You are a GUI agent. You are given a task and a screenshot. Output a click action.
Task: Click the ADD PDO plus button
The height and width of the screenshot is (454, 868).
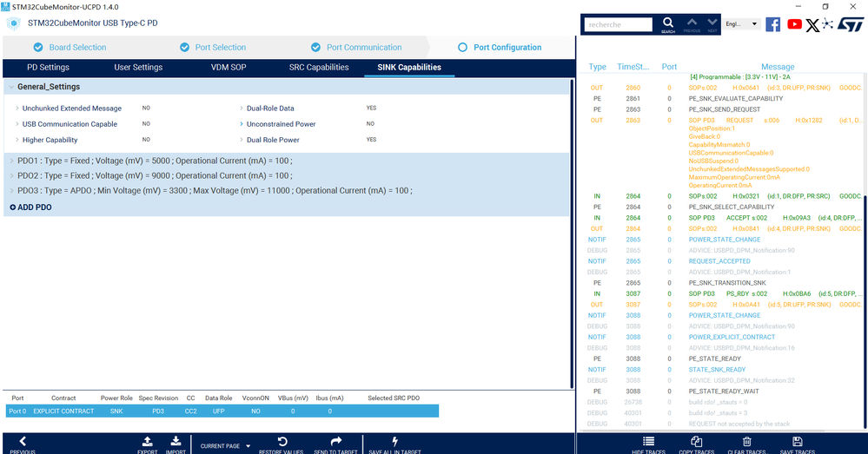click(x=31, y=207)
